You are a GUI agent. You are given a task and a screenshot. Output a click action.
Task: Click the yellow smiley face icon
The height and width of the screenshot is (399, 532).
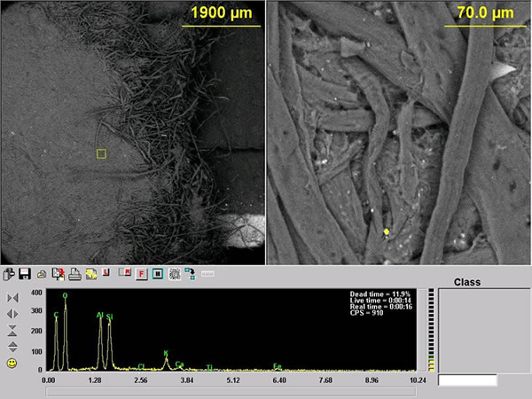coord(12,363)
